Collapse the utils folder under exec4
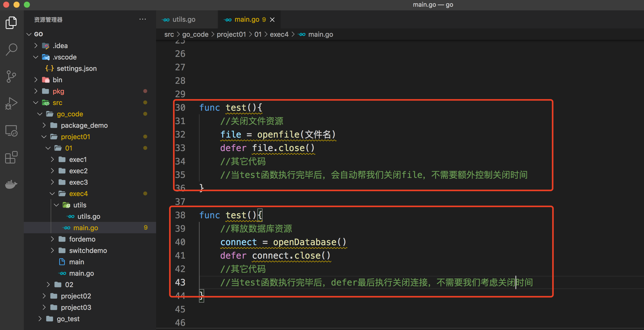The height and width of the screenshot is (330, 644). click(80, 205)
